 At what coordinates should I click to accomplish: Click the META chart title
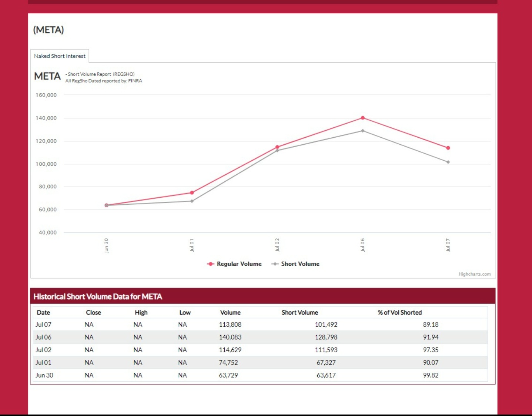pyautogui.click(x=47, y=76)
